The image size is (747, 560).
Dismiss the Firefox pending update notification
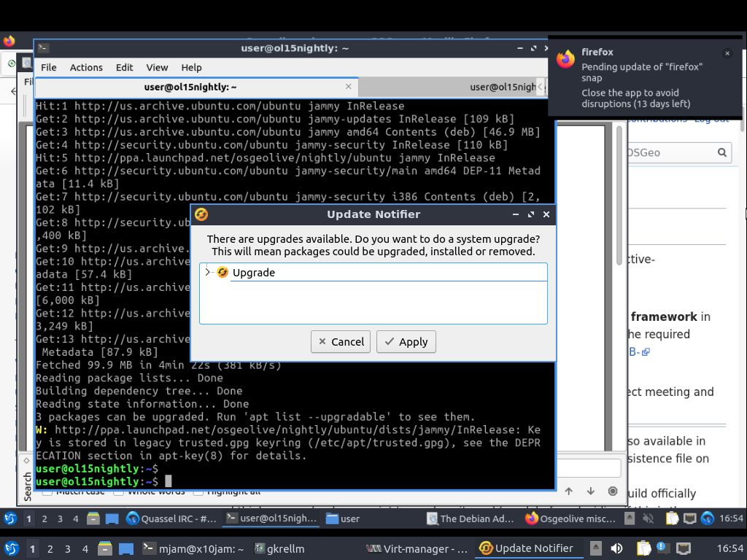(x=727, y=53)
